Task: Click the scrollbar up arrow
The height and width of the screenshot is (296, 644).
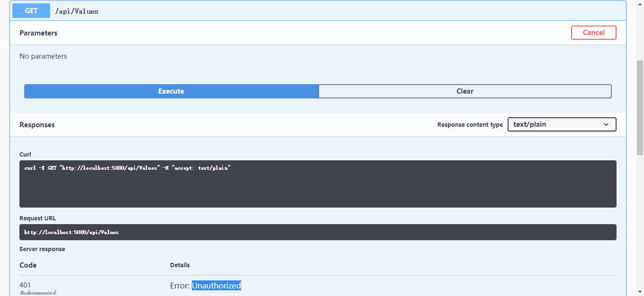Action: click(640, 3)
